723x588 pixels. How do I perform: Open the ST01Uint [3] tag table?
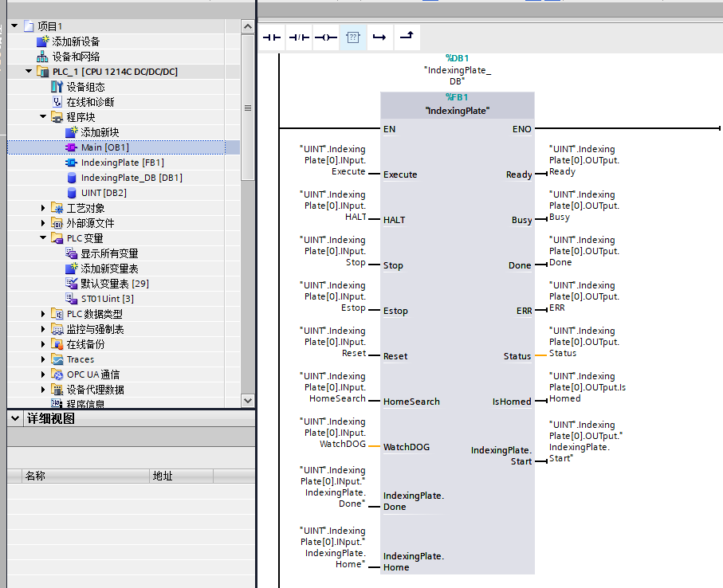108,299
